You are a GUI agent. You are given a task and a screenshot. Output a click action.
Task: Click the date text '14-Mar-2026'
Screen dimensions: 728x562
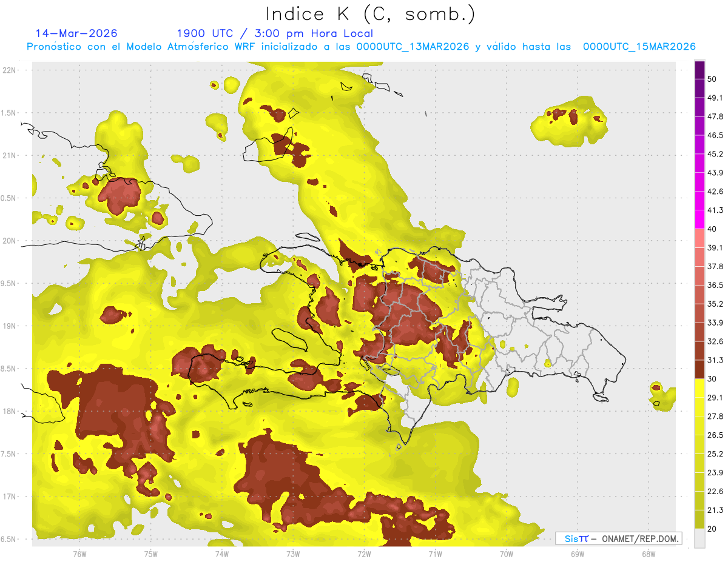pos(76,33)
